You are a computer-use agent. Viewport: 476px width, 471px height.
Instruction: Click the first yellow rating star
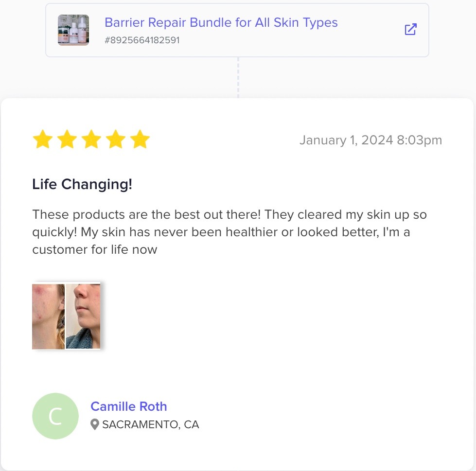point(42,140)
